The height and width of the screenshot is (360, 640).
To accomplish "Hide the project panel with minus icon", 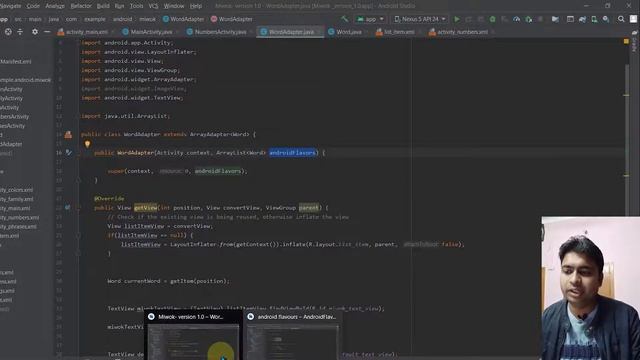I will pos(47,31).
